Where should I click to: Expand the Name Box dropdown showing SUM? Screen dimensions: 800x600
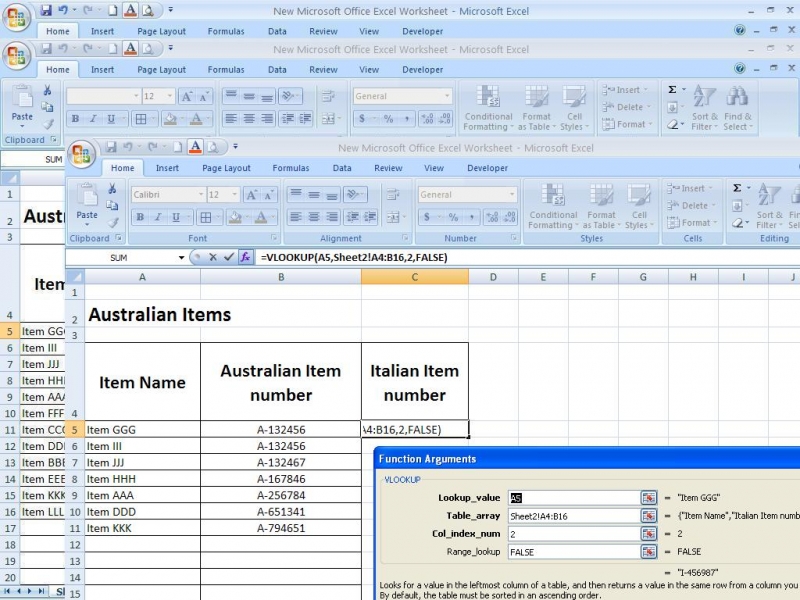click(181, 257)
